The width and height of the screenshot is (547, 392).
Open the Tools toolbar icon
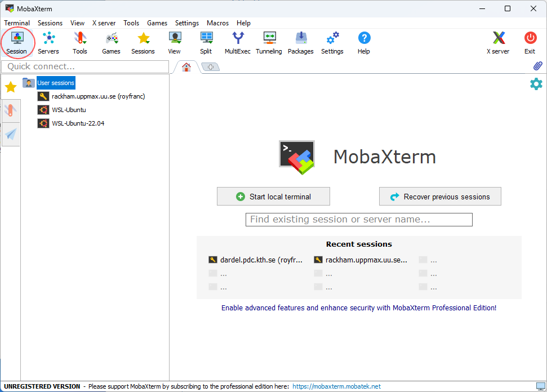(80, 43)
